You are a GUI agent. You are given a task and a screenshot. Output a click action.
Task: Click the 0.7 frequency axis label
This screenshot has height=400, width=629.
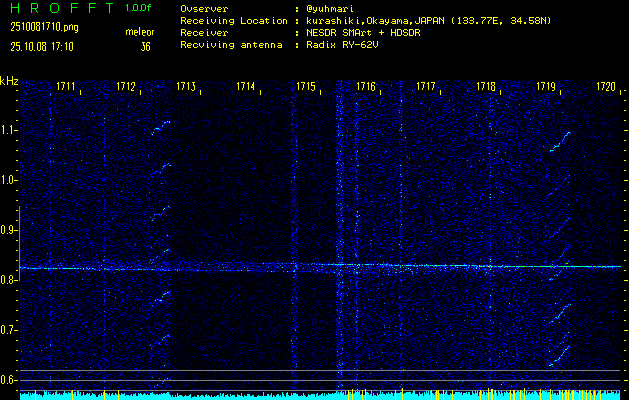click(x=8, y=330)
